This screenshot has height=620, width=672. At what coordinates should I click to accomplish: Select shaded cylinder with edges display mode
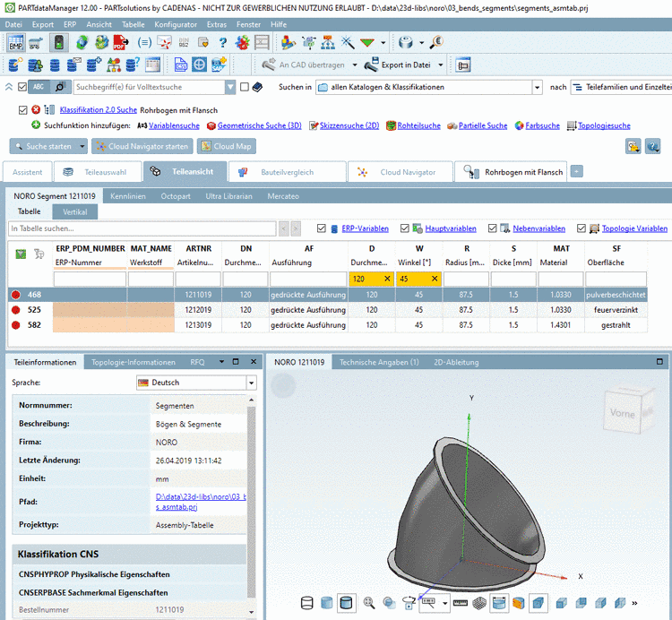346,603
